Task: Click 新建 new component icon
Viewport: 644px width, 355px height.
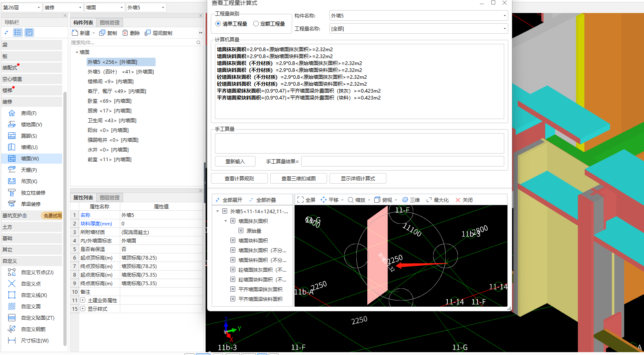Action: point(75,33)
